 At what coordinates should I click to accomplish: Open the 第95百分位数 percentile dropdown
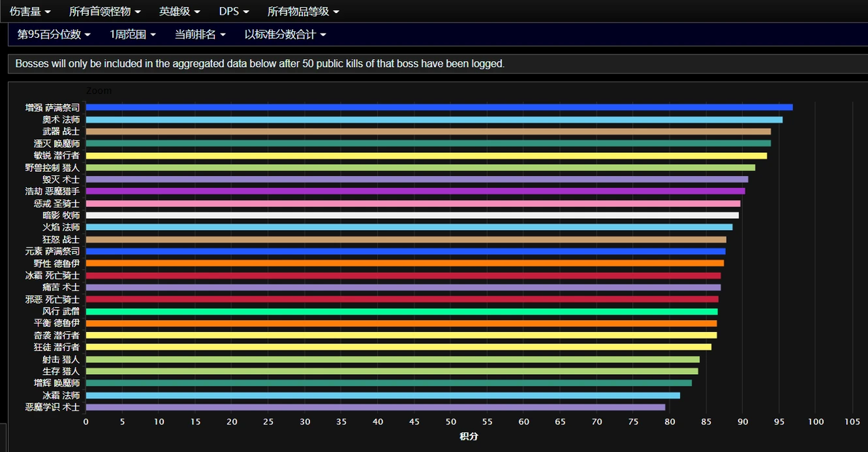coord(54,34)
